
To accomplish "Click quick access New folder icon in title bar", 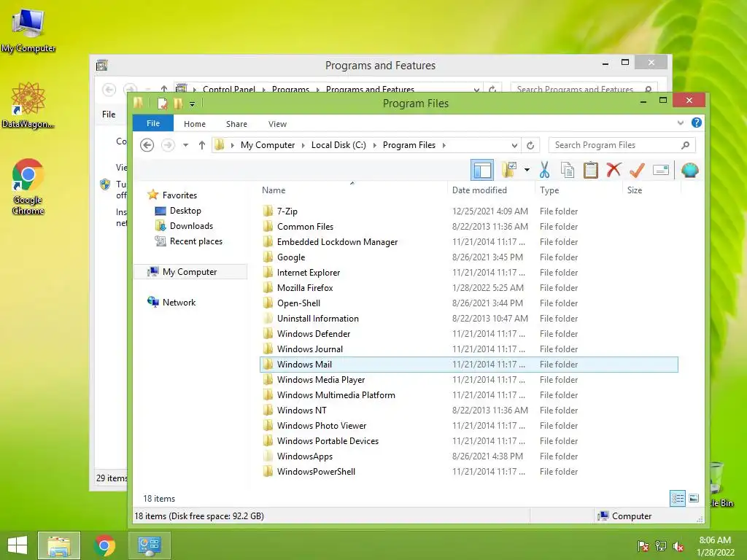I will (x=178, y=103).
